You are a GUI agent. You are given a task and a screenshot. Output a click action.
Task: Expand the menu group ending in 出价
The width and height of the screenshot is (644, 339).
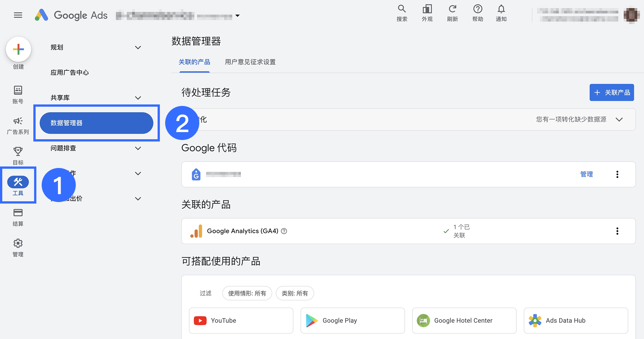[x=138, y=199]
